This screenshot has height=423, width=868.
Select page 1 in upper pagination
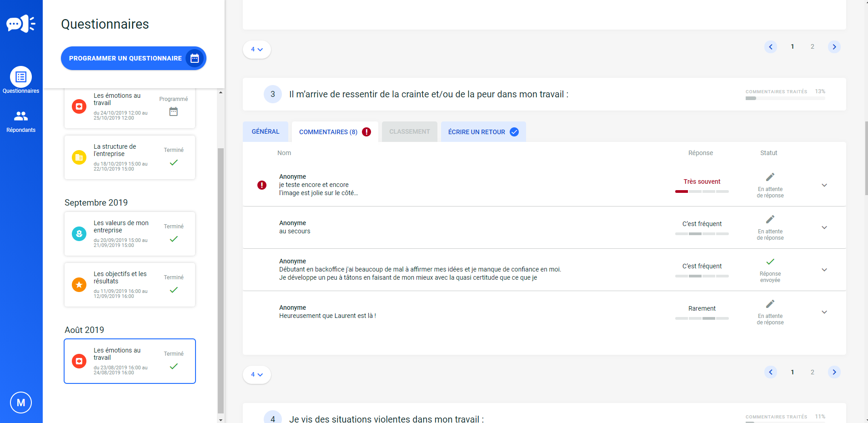click(793, 47)
